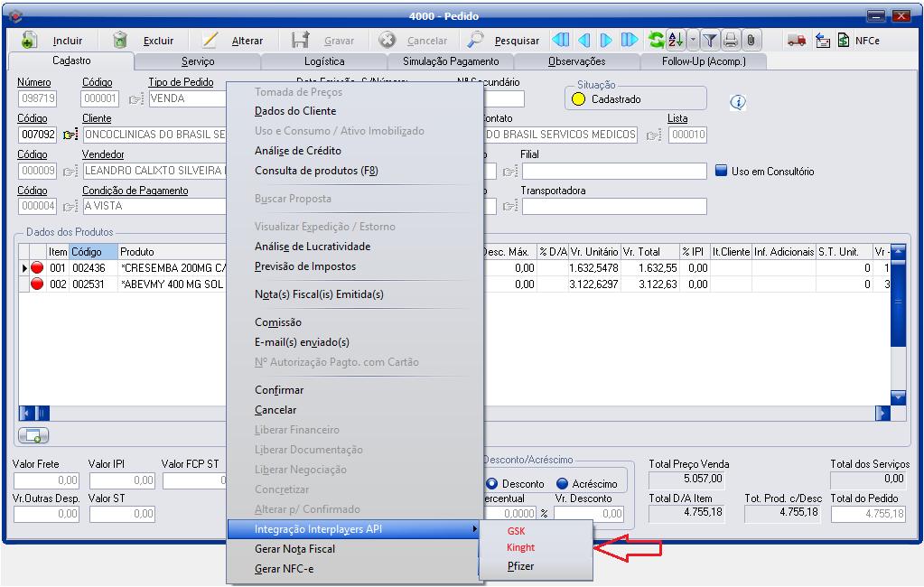
Task: Choose Pfizer from the submenu
Action: [x=520, y=567]
